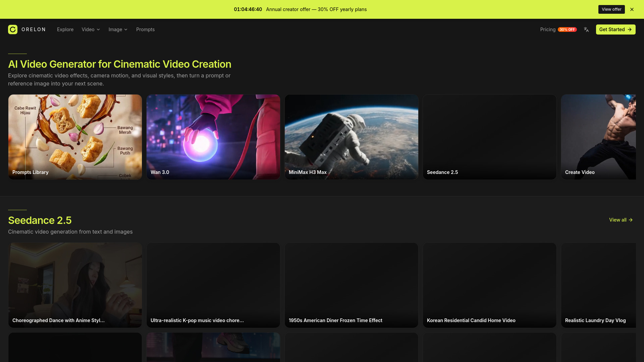Open the Wan 3.0 model card
The image size is (644, 362).
213,137
